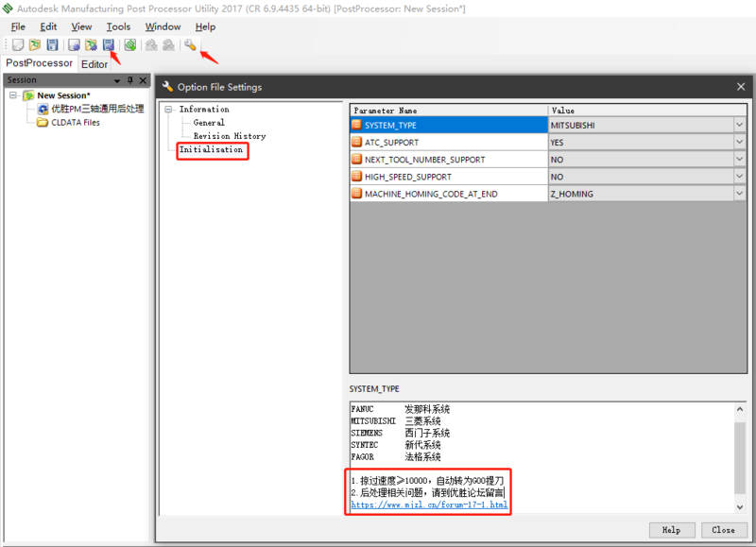
Task: Click the MACHINE_HOMING_CODE_AT_END name cell
Action: 449,194
